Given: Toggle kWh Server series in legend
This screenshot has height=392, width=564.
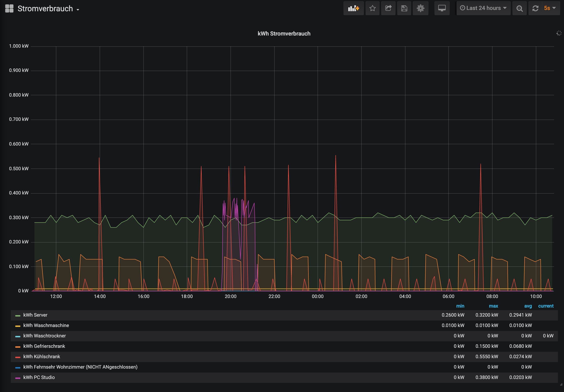Looking at the screenshot, I should tap(35, 315).
